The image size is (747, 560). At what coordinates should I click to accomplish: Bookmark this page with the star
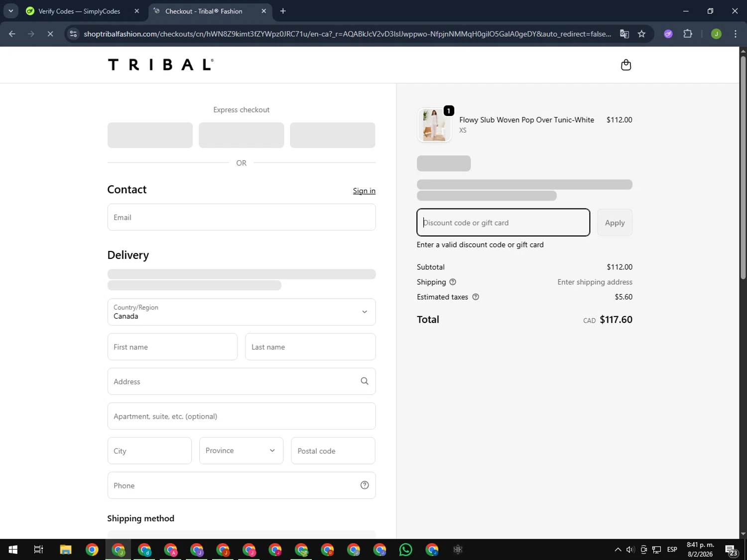coord(641,34)
